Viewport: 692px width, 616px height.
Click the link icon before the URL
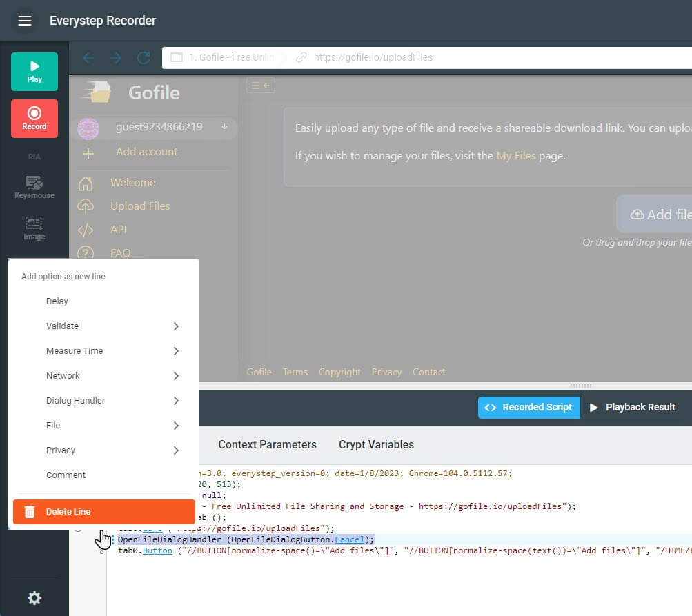[x=301, y=57]
